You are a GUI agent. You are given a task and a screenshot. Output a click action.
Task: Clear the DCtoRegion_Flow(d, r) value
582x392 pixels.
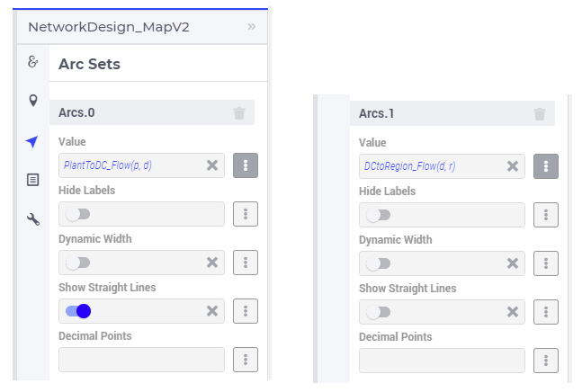(x=513, y=166)
